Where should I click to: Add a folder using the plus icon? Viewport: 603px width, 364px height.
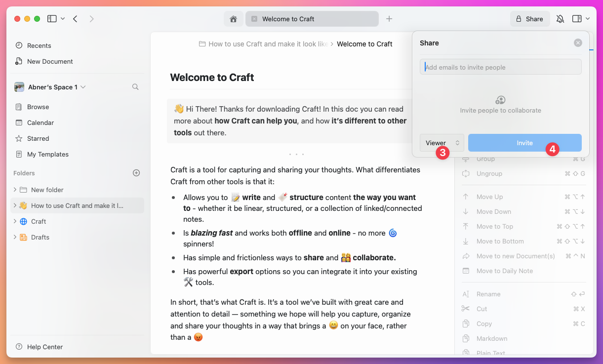coord(136,172)
